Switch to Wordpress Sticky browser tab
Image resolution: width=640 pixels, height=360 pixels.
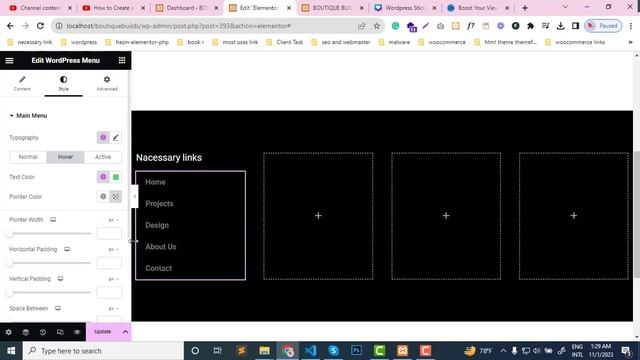click(406, 8)
